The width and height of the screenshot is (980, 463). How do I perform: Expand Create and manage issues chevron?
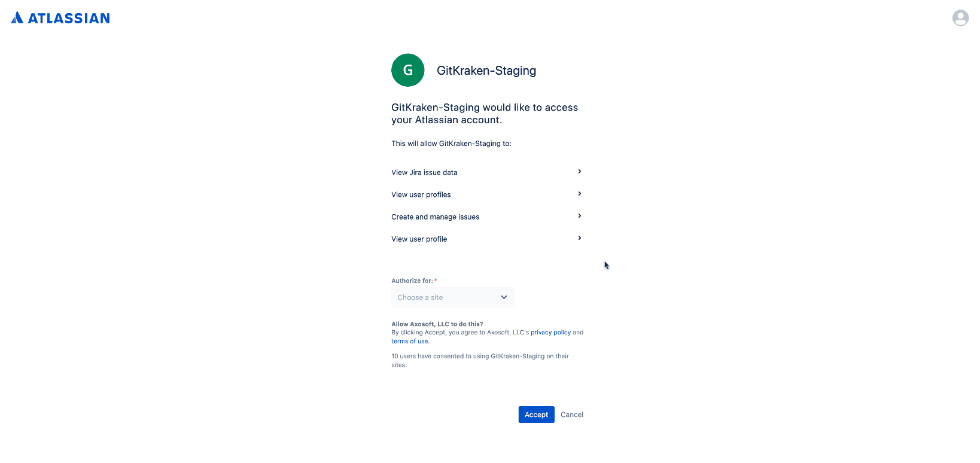[x=579, y=216]
